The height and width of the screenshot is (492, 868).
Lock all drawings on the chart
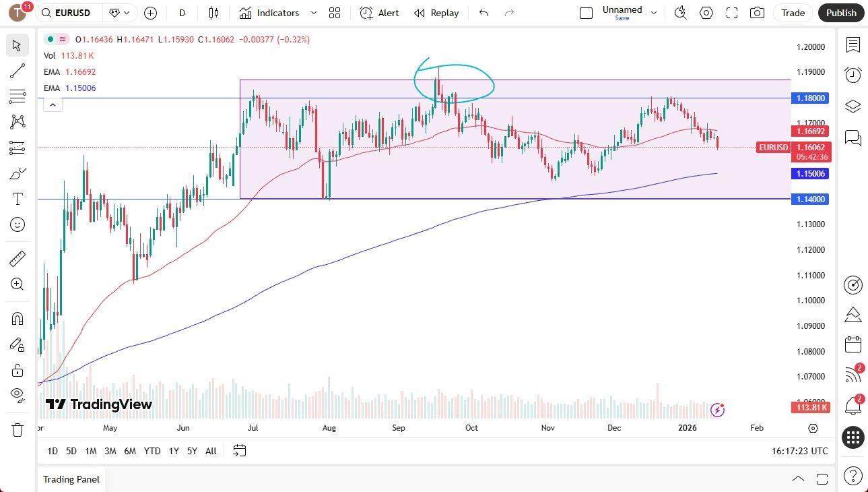[17, 370]
